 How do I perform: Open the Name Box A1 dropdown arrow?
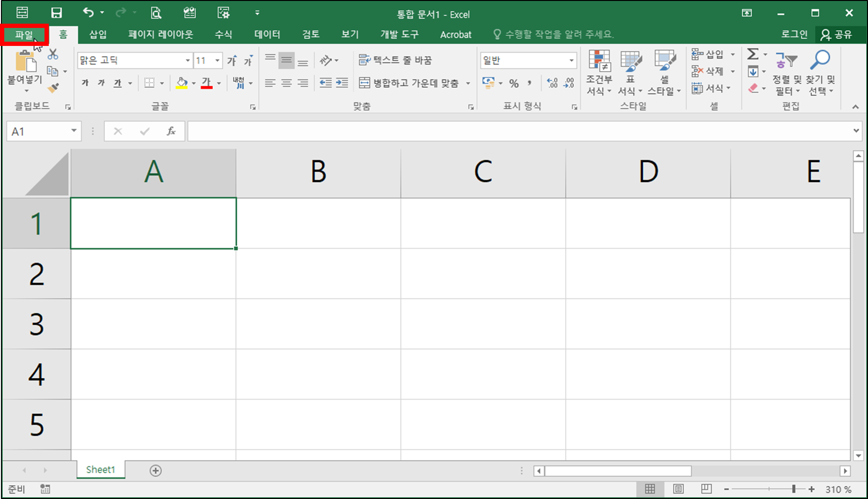click(x=74, y=131)
